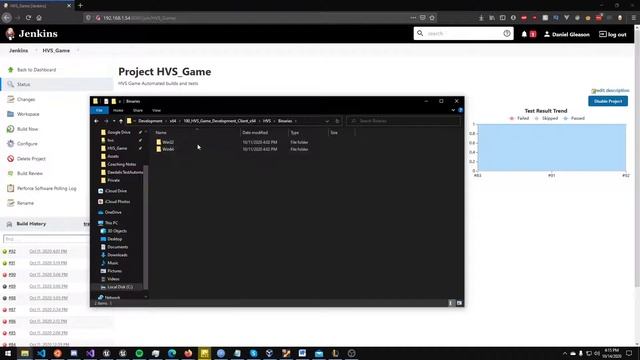Reload the browser page

tap(28, 18)
